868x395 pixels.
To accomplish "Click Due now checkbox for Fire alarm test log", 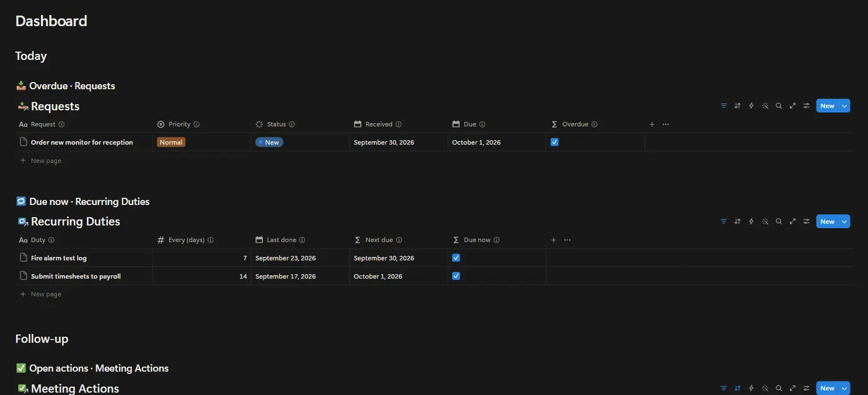I will click(x=456, y=257).
